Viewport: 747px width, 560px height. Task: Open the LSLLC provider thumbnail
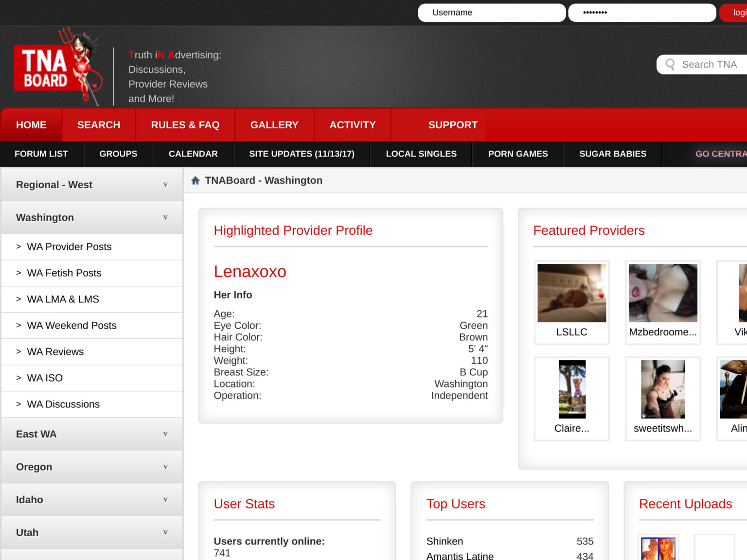(x=571, y=293)
